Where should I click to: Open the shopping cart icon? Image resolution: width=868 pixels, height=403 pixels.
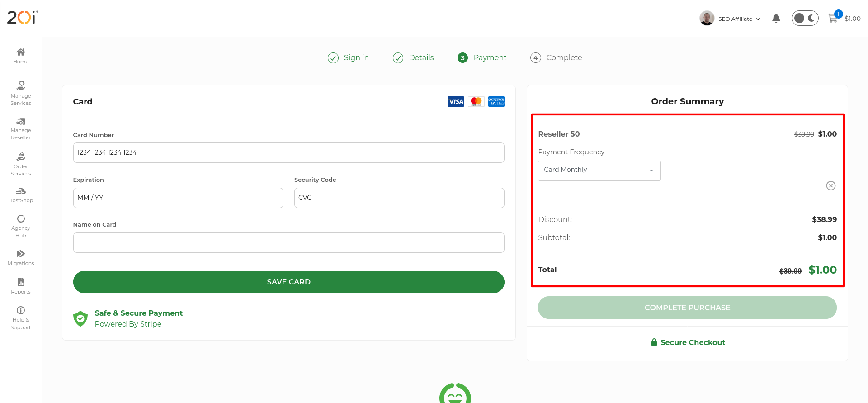833,18
